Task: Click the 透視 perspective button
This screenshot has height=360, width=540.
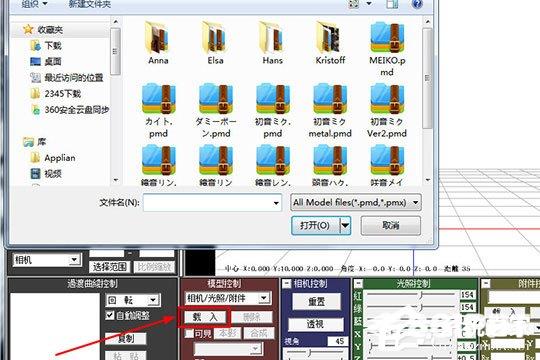Action: tap(315, 324)
